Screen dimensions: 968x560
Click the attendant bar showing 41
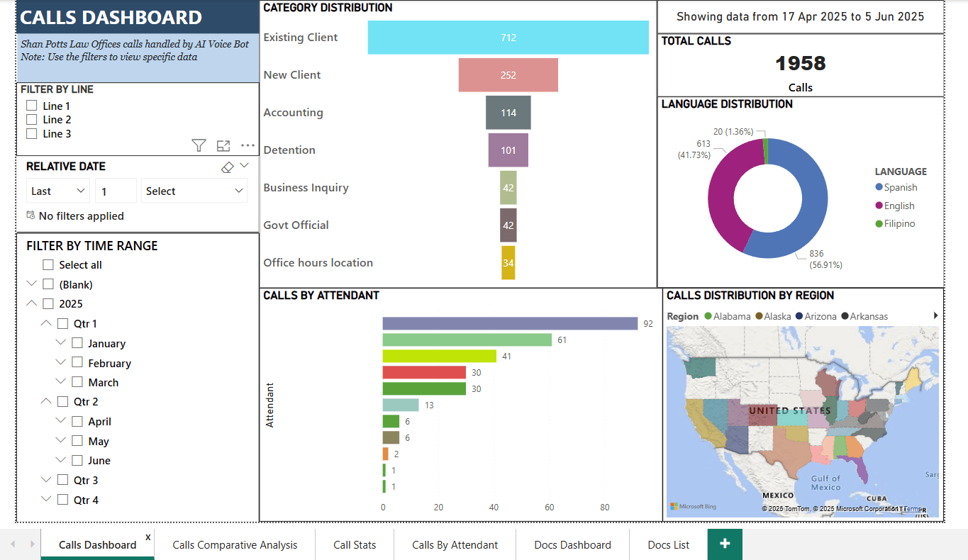click(439, 356)
